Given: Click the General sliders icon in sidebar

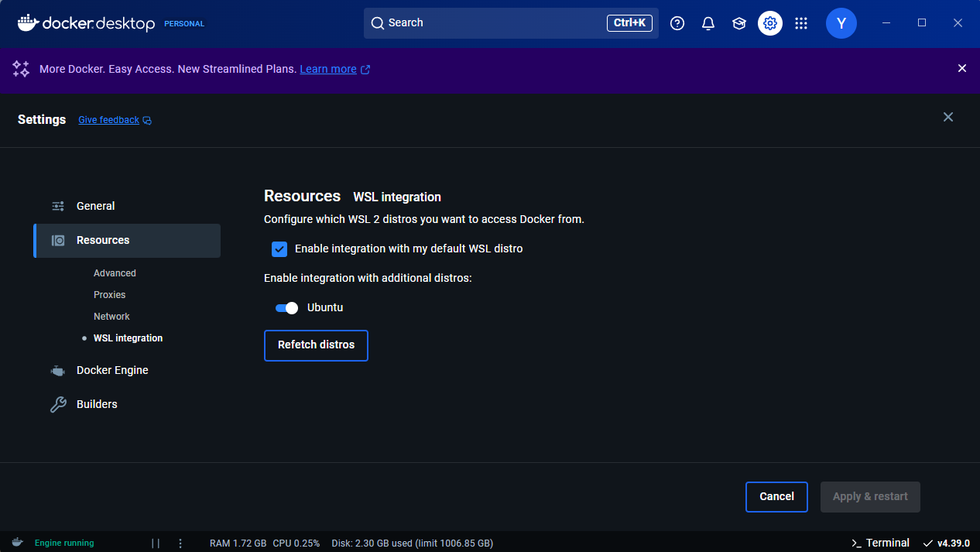Looking at the screenshot, I should 58,206.
